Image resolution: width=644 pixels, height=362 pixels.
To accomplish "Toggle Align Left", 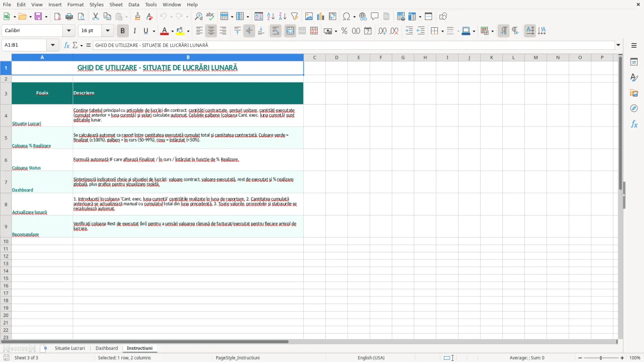I will (200, 31).
